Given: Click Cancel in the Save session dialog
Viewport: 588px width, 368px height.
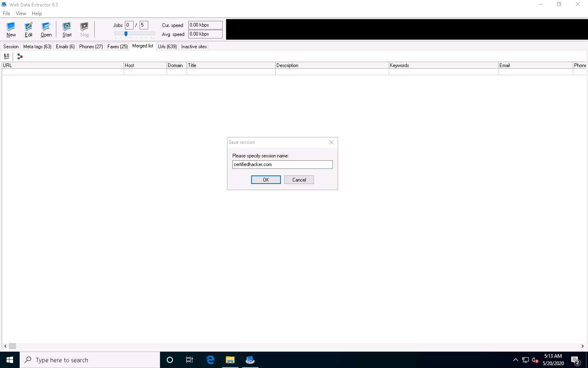Looking at the screenshot, I should 299,180.
